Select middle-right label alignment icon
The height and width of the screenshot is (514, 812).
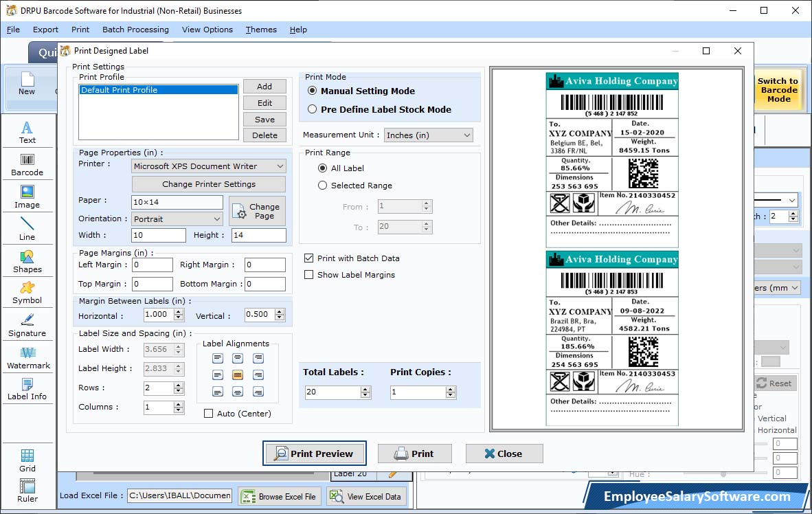click(258, 375)
